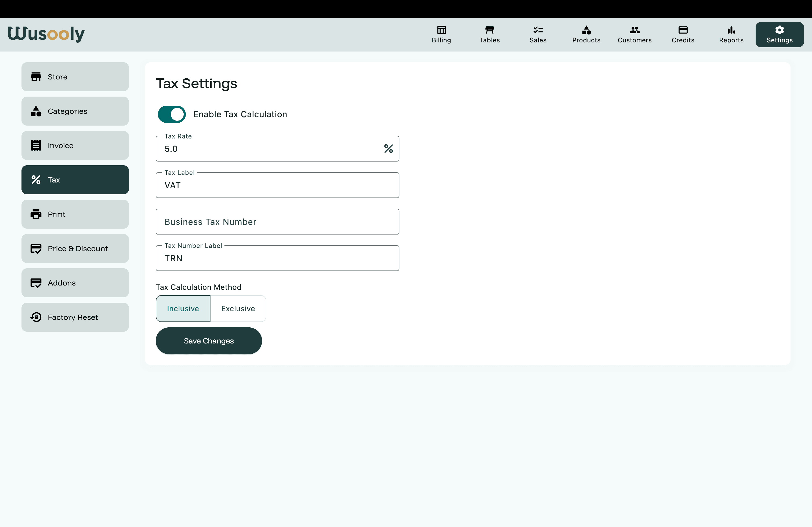Focus the Tax Rate field
The image size is (812, 527).
(270, 149)
